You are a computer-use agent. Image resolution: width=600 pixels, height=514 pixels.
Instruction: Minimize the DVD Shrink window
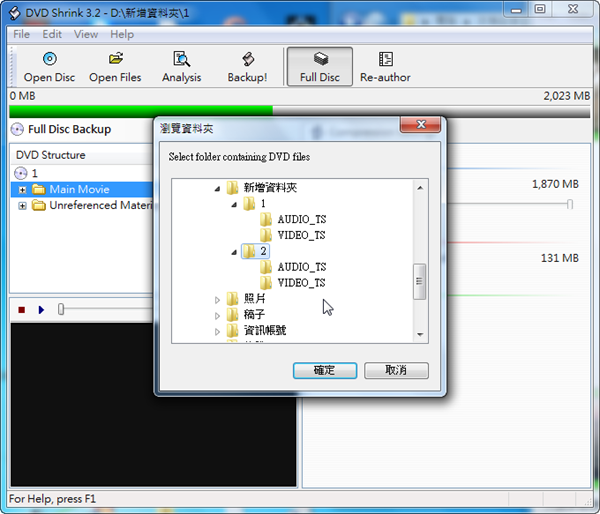pyautogui.click(x=517, y=10)
